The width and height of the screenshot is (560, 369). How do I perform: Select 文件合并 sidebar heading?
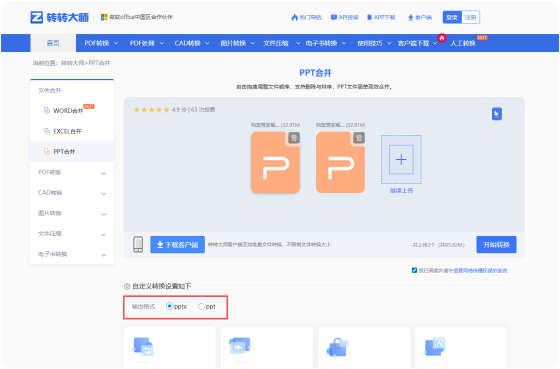point(50,90)
